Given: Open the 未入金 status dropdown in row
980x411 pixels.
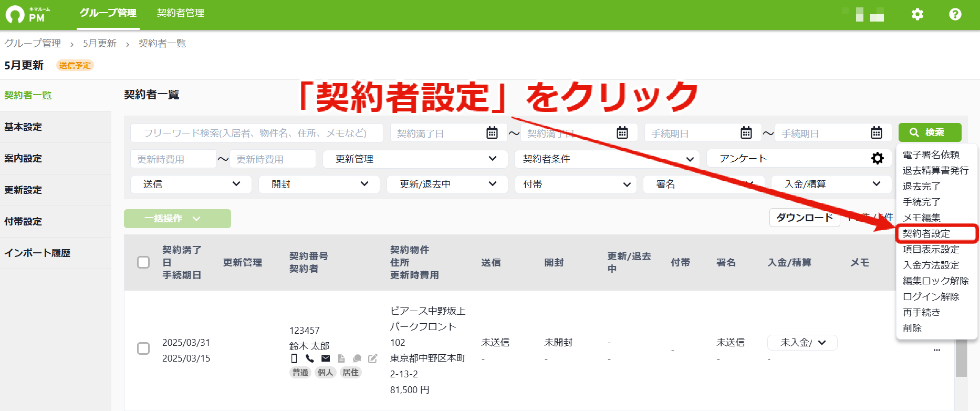Looking at the screenshot, I should (x=802, y=343).
